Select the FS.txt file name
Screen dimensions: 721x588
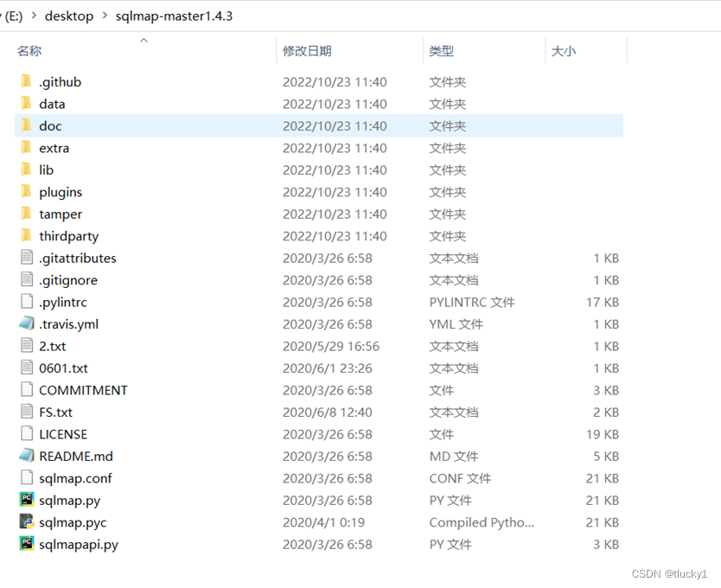coord(55,412)
